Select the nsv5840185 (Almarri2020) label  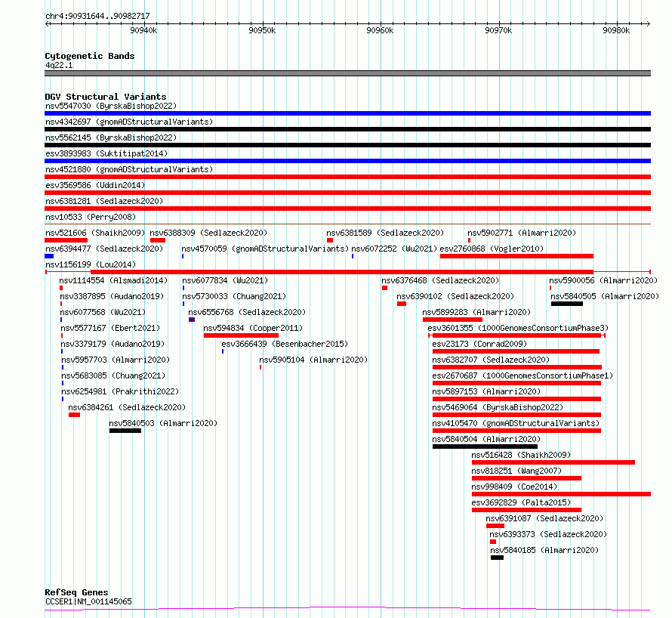tap(544, 550)
